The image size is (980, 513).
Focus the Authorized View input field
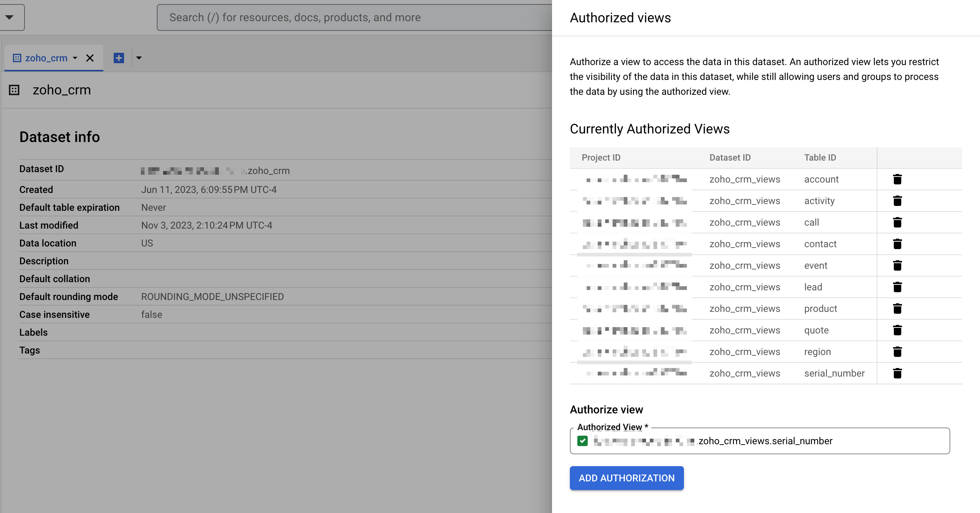click(759, 441)
